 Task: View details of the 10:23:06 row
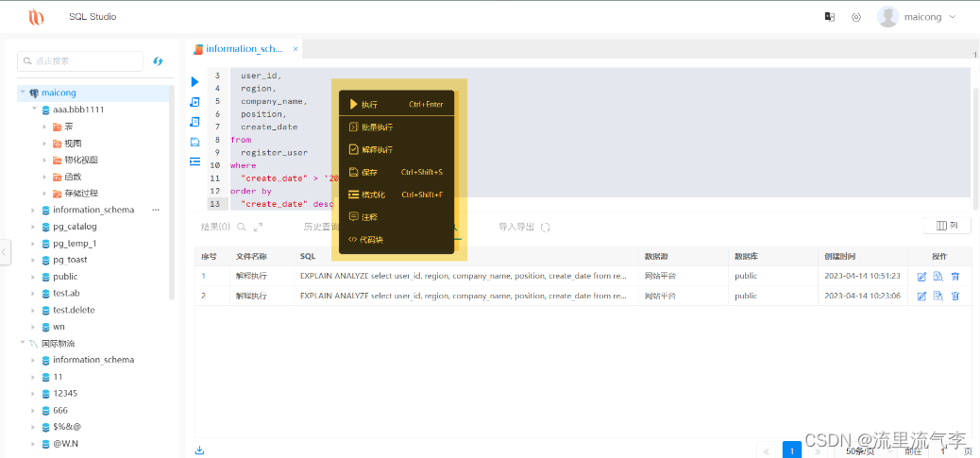(938, 296)
